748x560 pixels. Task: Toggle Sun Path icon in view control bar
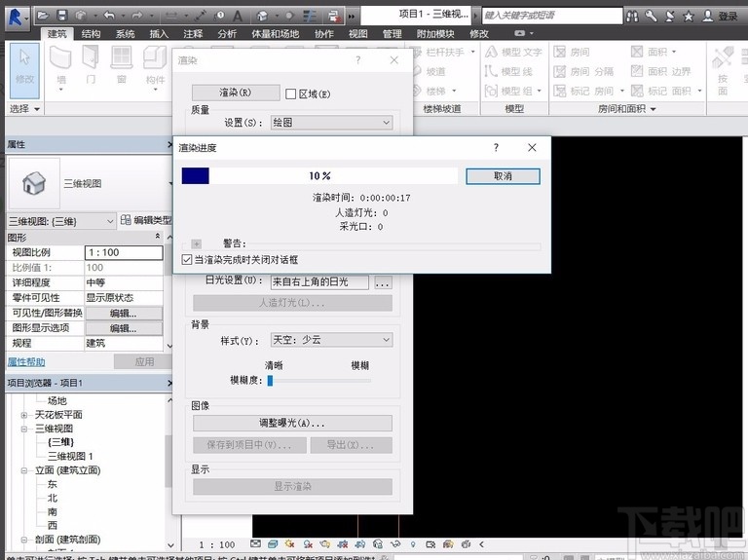(x=289, y=543)
